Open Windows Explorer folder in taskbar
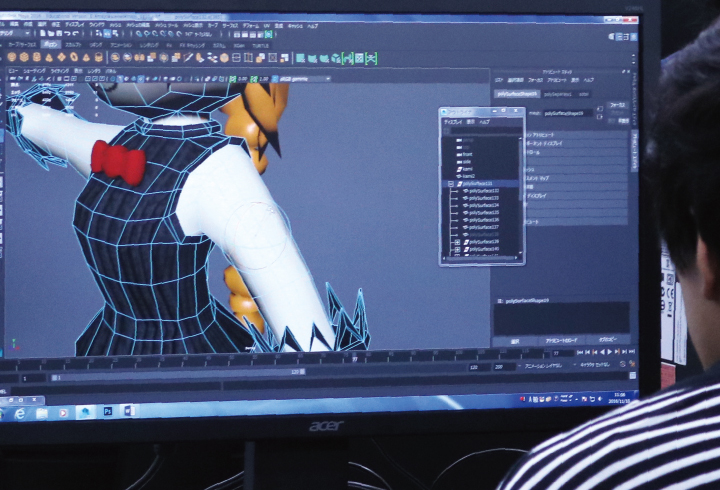The image size is (720, 490). (42, 413)
